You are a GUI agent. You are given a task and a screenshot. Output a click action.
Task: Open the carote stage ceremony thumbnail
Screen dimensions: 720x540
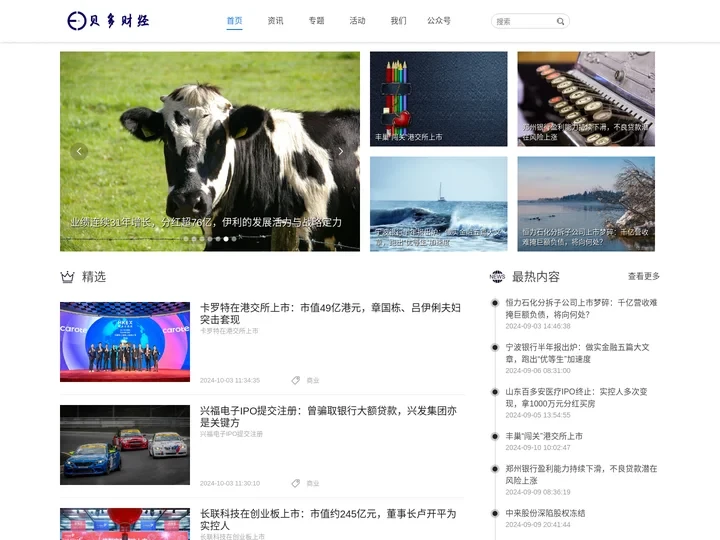pos(125,342)
